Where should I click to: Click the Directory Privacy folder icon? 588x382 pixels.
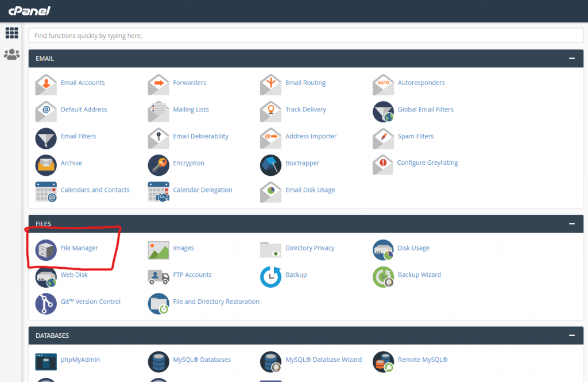tap(270, 250)
